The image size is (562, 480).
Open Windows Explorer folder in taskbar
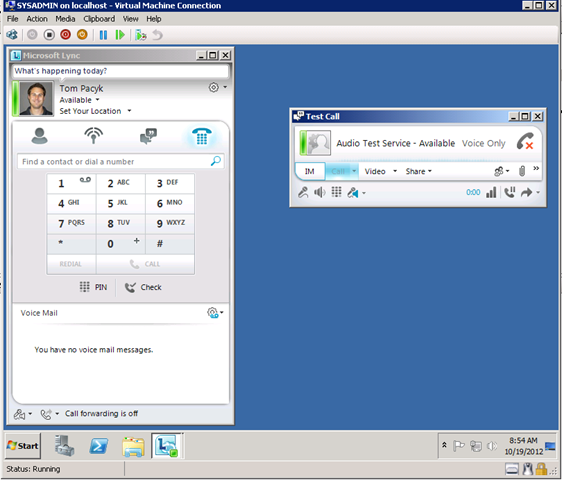tap(133, 446)
